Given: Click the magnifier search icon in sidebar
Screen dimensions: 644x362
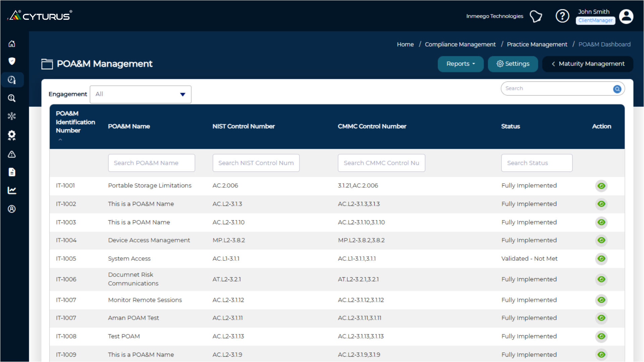Looking at the screenshot, I should [x=12, y=98].
